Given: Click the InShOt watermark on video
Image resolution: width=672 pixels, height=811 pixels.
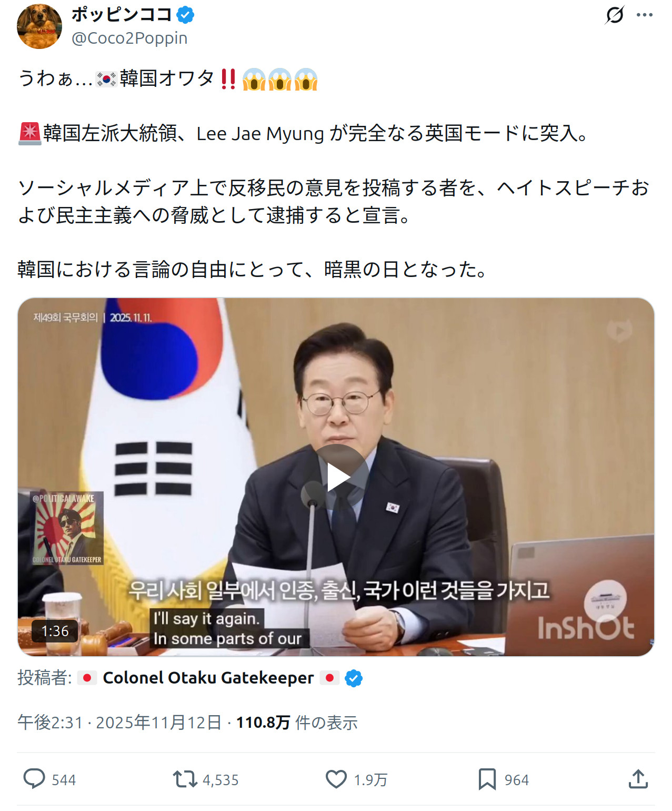Looking at the screenshot, I should pos(586,628).
